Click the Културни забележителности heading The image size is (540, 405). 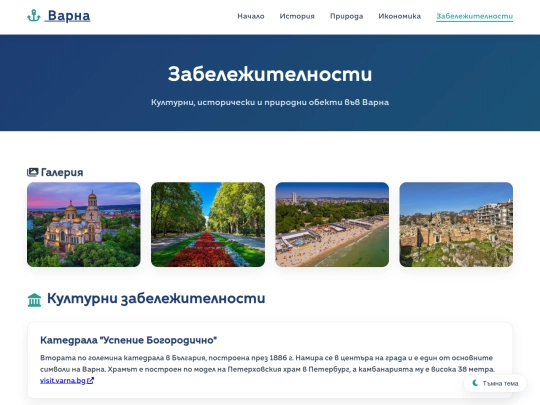click(156, 299)
